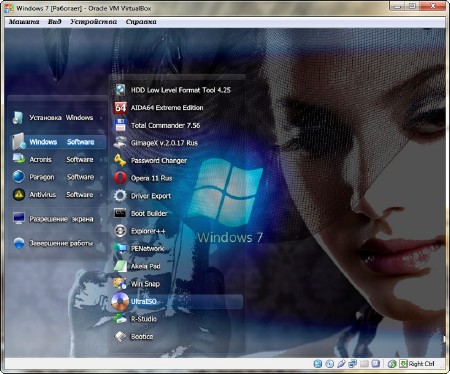This screenshot has height=374, width=450.
Task: Click the optical disc icon in VirtualBox status bar
Action: pyautogui.click(x=329, y=364)
